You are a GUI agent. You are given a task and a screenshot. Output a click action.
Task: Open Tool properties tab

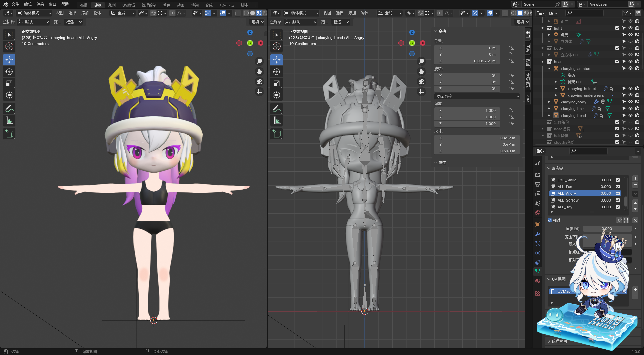tap(538, 163)
